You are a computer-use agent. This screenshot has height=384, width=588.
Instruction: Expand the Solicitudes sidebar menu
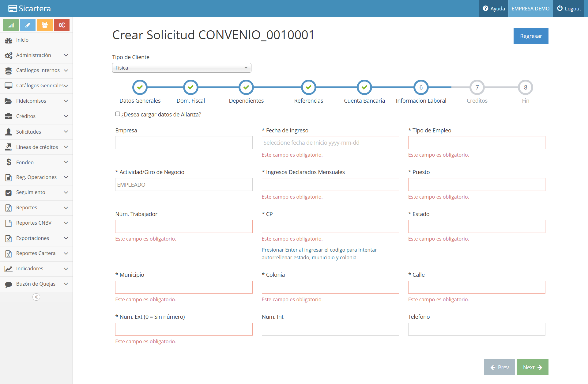click(x=36, y=132)
